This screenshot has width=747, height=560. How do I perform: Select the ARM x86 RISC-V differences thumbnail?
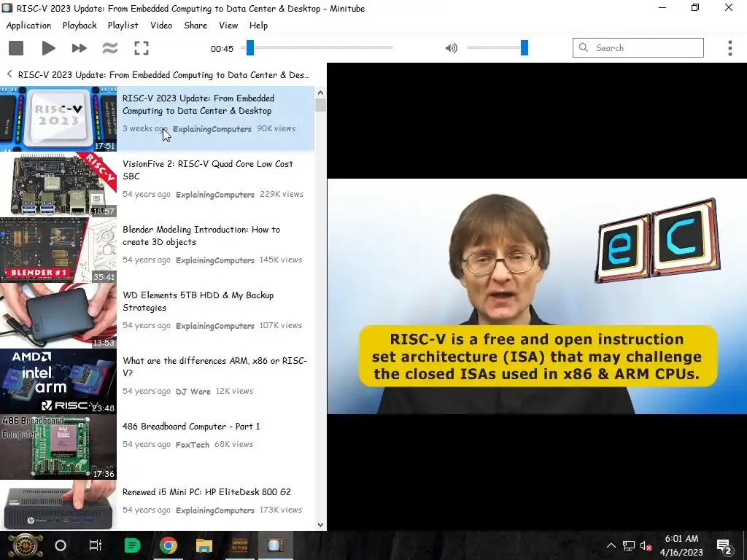[x=58, y=381]
